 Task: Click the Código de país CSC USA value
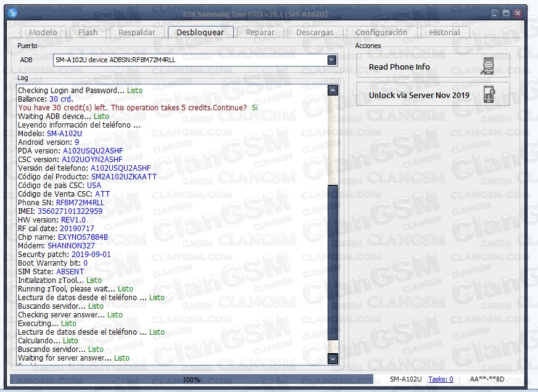point(94,186)
